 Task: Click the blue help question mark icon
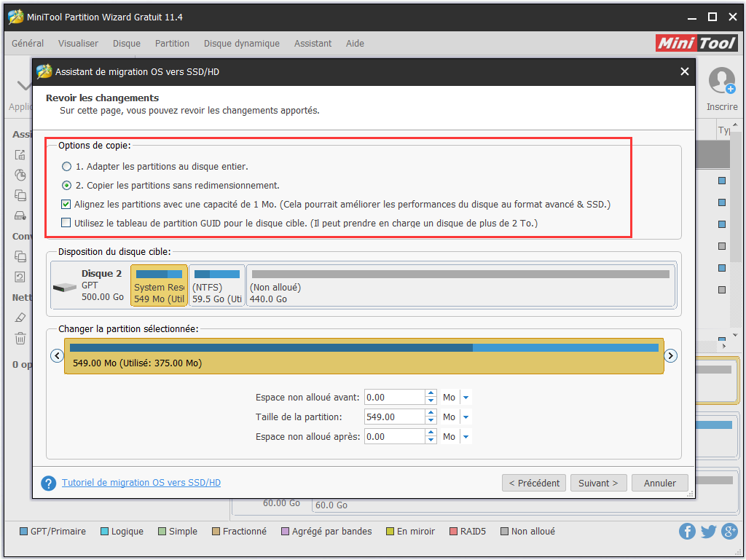[x=49, y=483]
